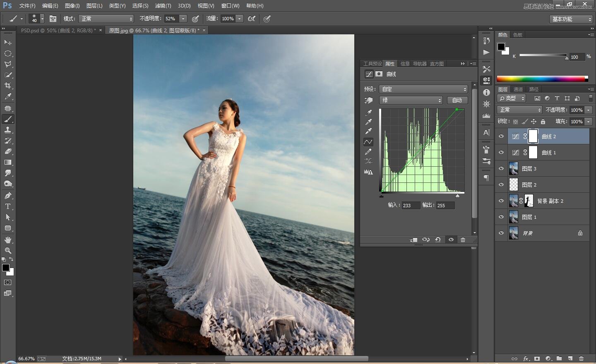
Task: Select the Eyedropper tool in the toolbox
Action: pos(8,97)
